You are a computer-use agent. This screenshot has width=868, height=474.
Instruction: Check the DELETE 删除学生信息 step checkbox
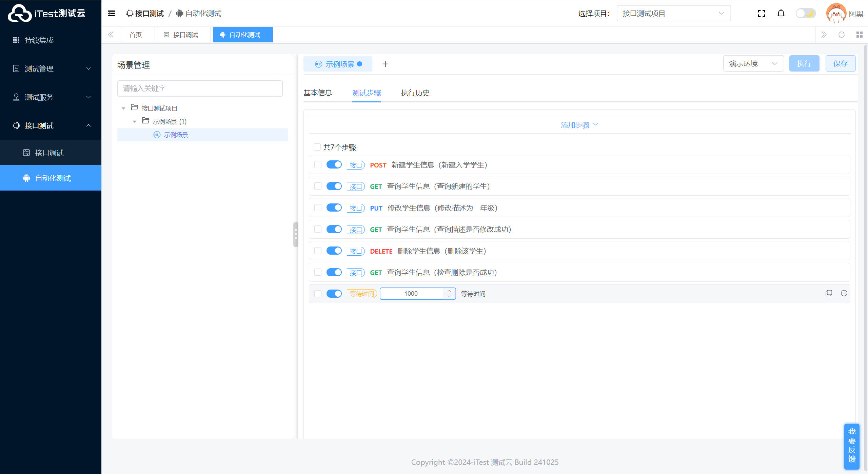click(x=318, y=251)
